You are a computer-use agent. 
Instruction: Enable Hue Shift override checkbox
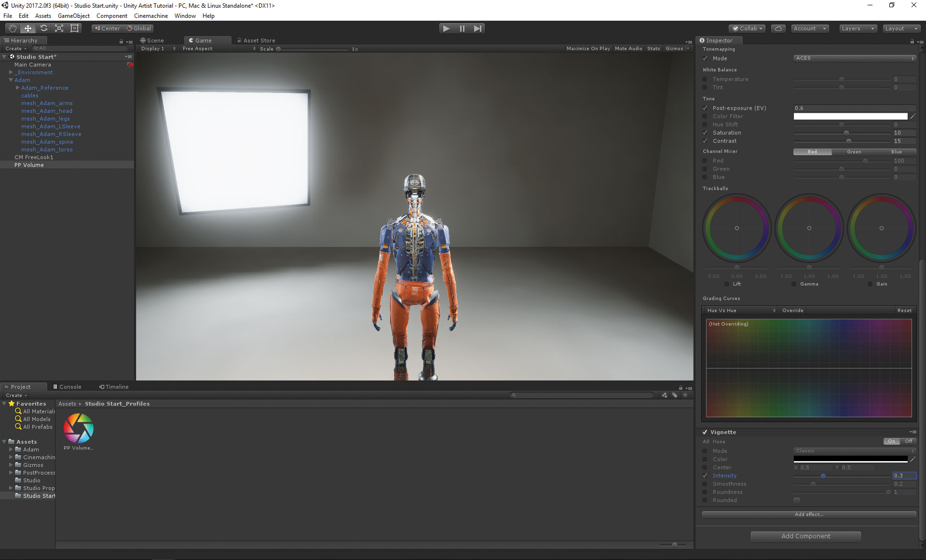[x=705, y=124]
